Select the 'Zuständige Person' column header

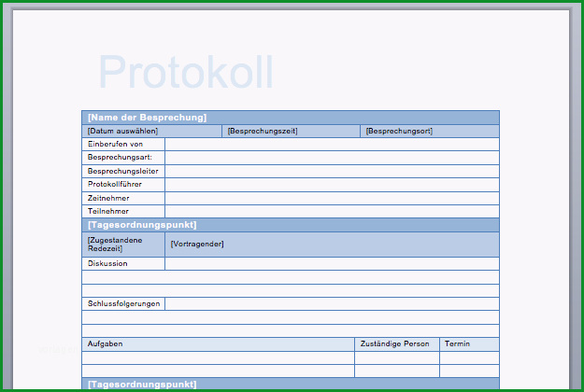pos(395,343)
